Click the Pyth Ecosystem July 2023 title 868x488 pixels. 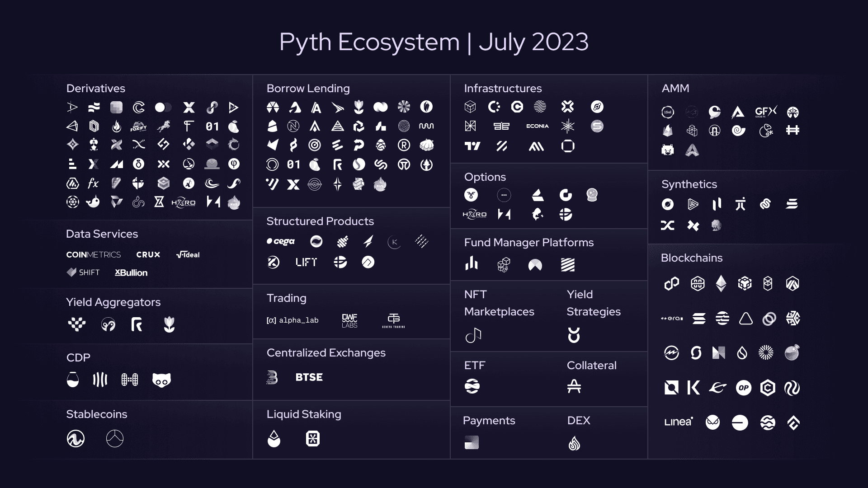click(x=434, y=42)
